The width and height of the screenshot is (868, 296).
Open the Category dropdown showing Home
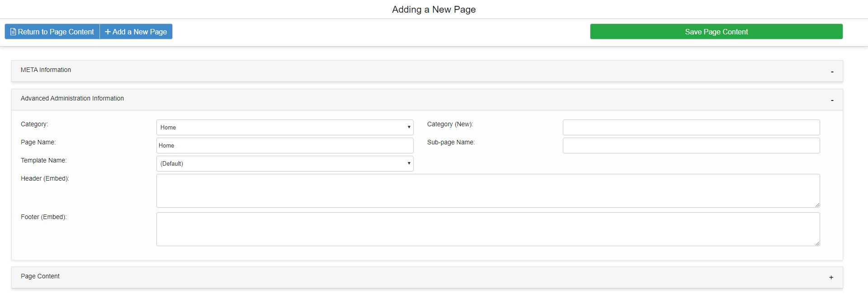(285, 127)
